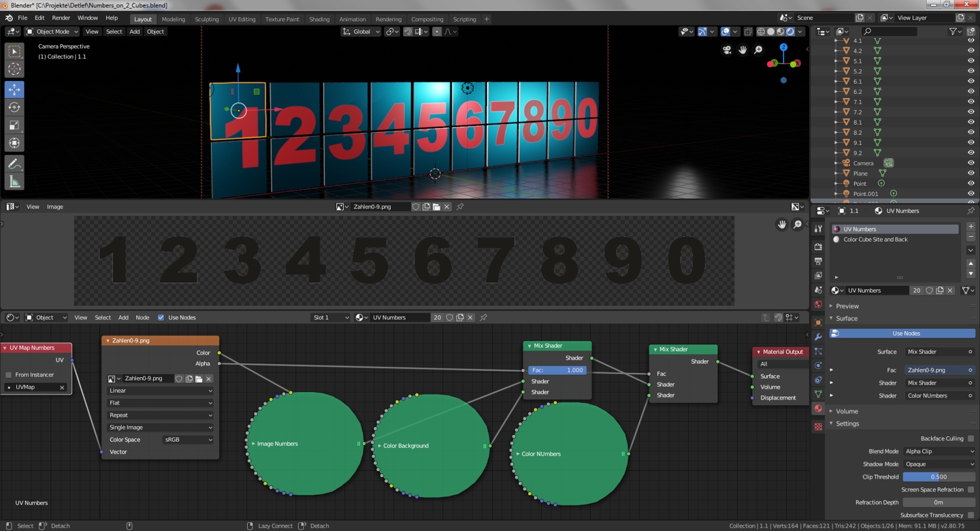Image resolution: width=980 pixels, height=531 pixels.
Task: Toggle Use Nodes in the shader editor header
Action: coord(161,317)
